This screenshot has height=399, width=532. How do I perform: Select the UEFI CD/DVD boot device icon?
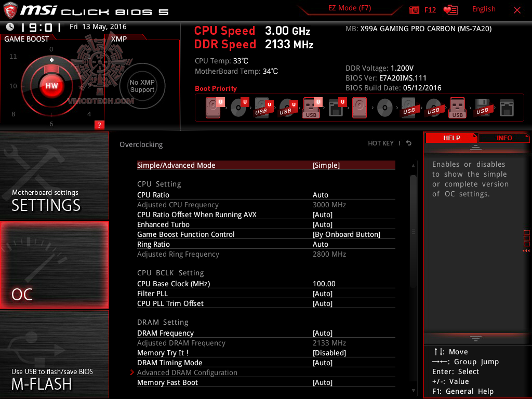pyautogui.click(x=240, y=108)
